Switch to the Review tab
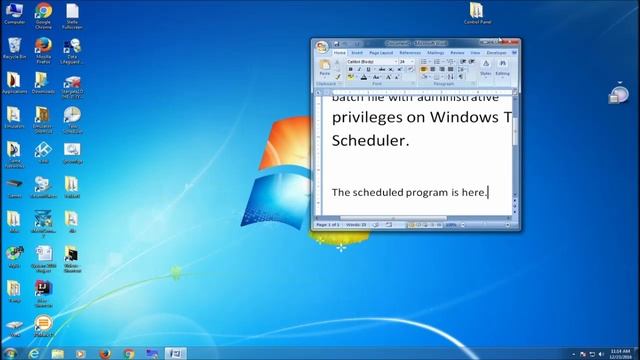The height and width of the screenshot is (360, 640). (x=457, y=53)
